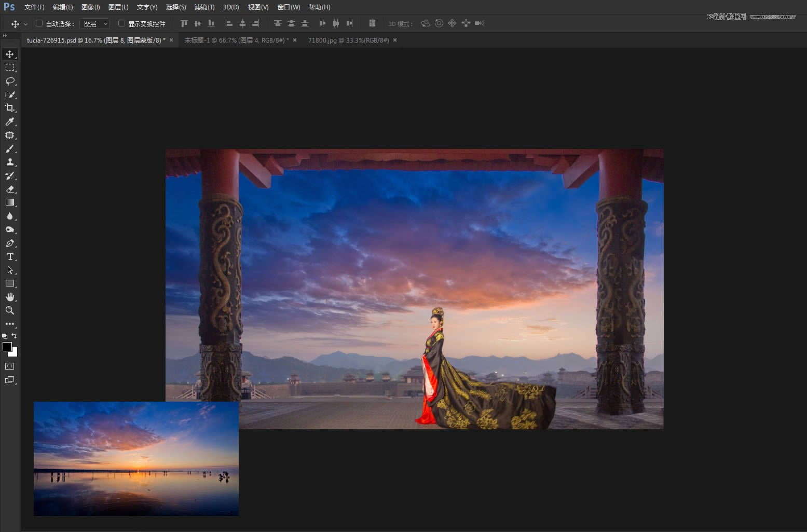The image size is (807, 532).
Task: Open the 图层 auto-select dropdown
Action: coord(95,24)
